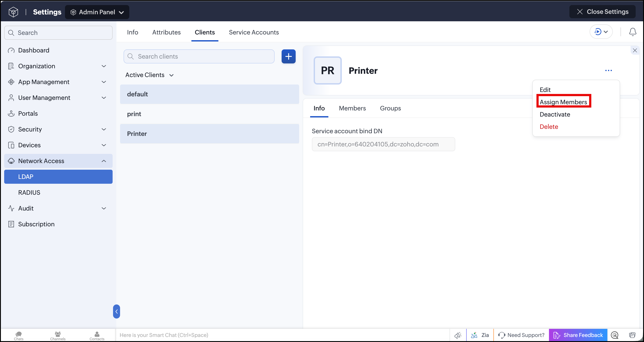This screenshot has width=644, height=342.
Task: Click the Smart Chat input bar
Action: tap(282, 335)
